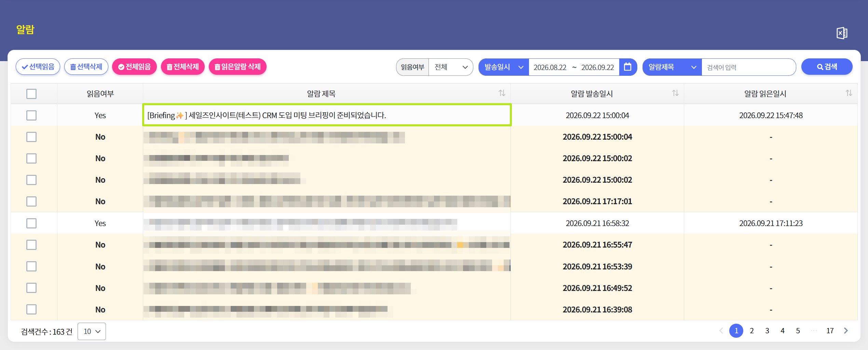The width and height of the screenshot is (868, 350).
Task: Click the 선택삭제 button
Action: pos(86,67)
